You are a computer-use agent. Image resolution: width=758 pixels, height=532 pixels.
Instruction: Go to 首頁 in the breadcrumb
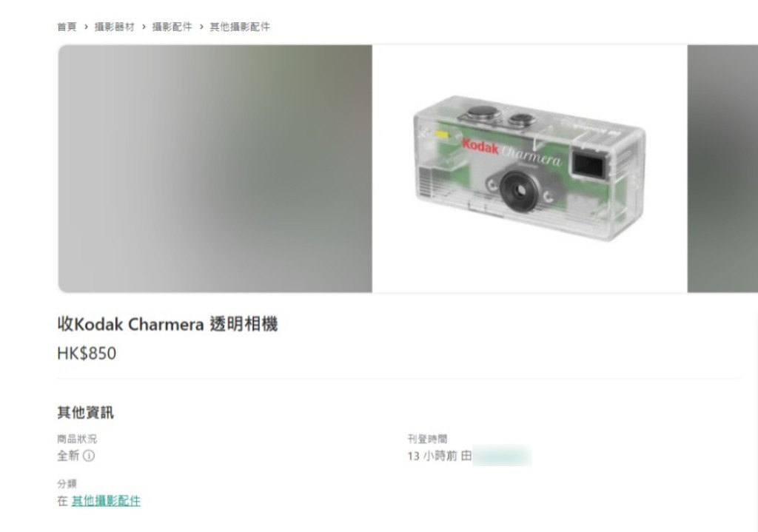(67, 27)
